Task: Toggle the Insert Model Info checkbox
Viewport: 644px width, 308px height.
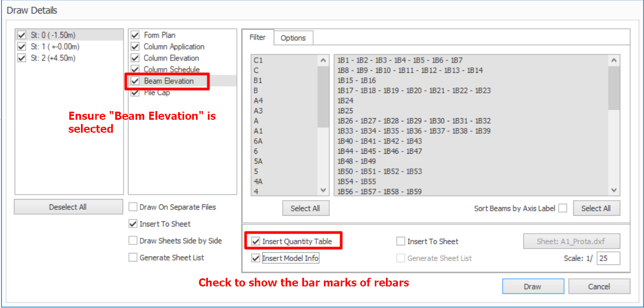Action: click(x=256, y=258)
